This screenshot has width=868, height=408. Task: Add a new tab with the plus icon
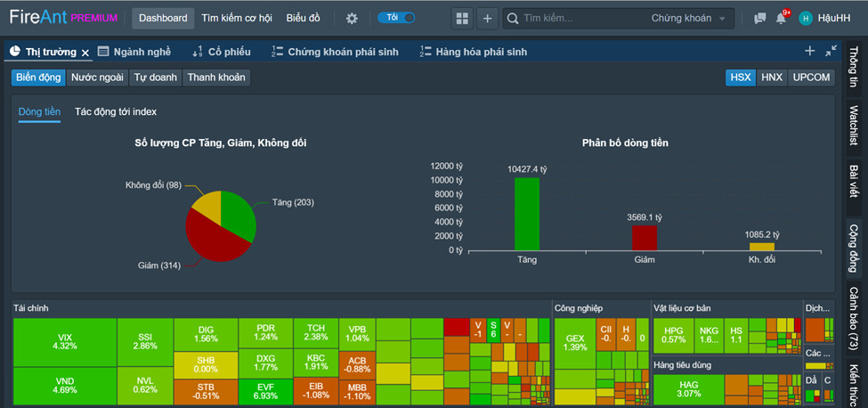point(810,51)
